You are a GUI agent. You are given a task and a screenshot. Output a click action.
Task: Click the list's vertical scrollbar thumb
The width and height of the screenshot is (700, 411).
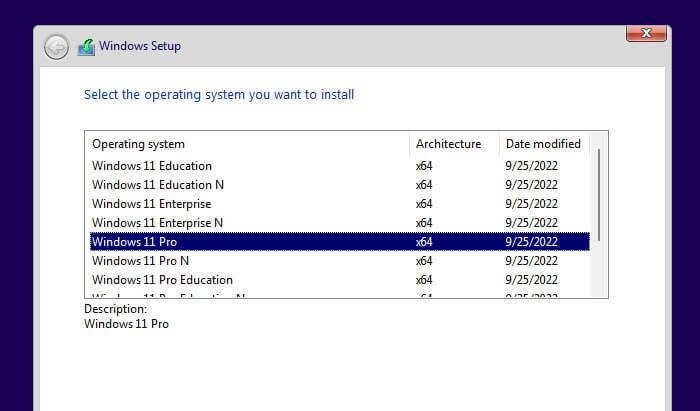point(599,195)
